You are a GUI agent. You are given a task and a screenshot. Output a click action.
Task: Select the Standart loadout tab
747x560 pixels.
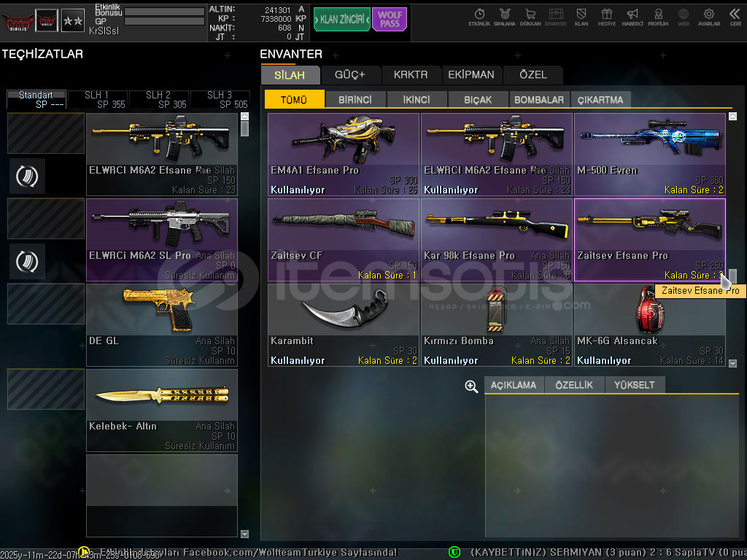click(x=36, y=99)
